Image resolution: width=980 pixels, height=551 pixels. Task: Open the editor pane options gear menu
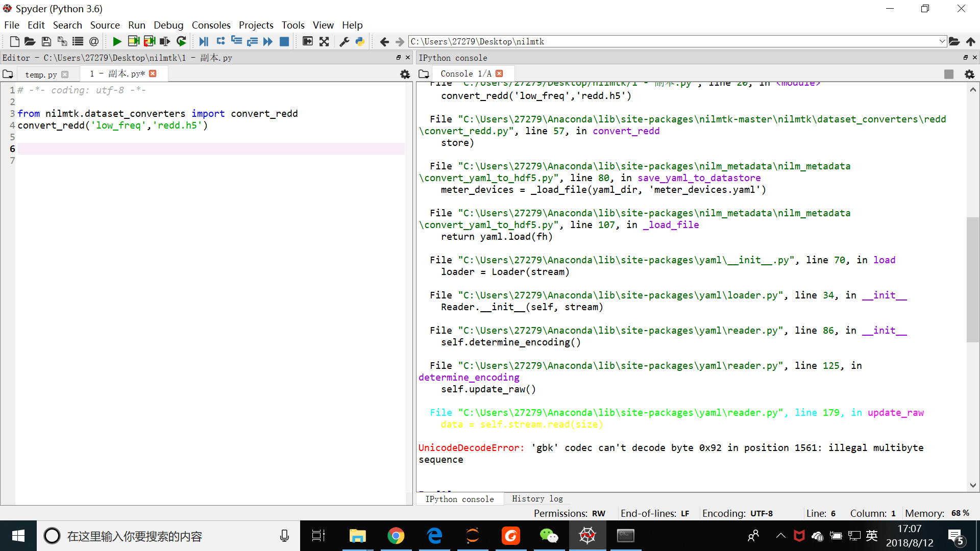[404, 74]
